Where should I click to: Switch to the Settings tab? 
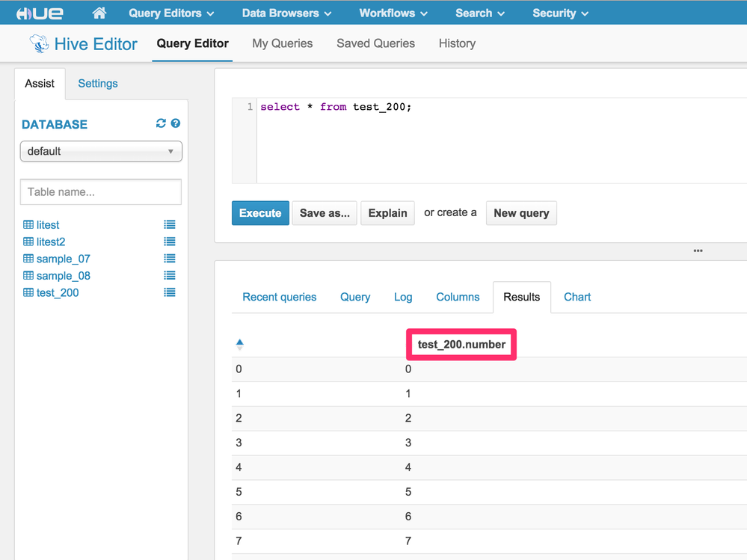coord(98,83)
